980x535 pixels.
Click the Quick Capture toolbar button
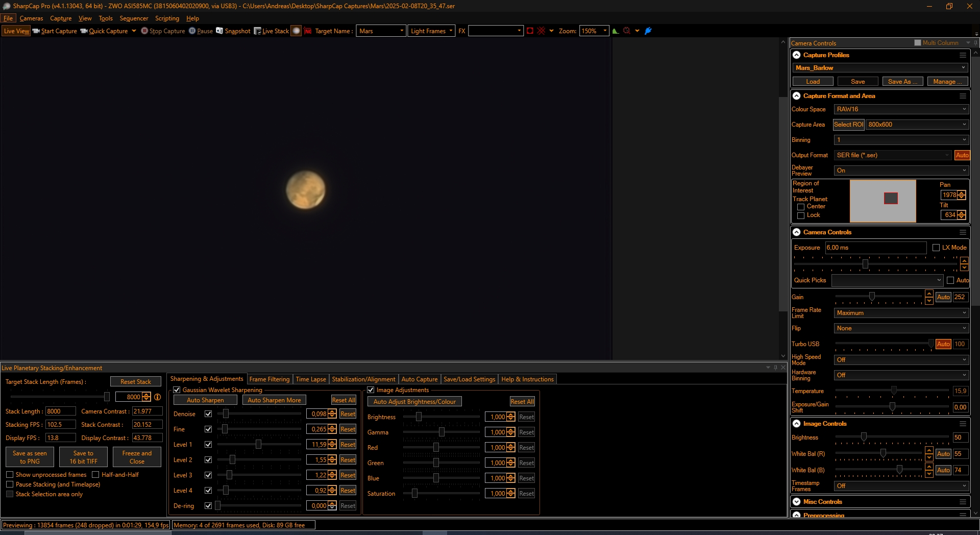[104, 31]
